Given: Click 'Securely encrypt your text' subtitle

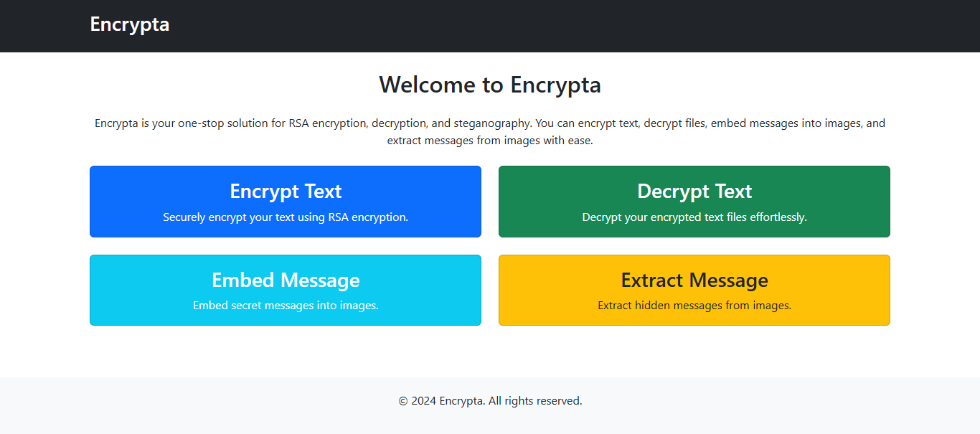Looking at the screenshot, I should [x=285, y=217].
